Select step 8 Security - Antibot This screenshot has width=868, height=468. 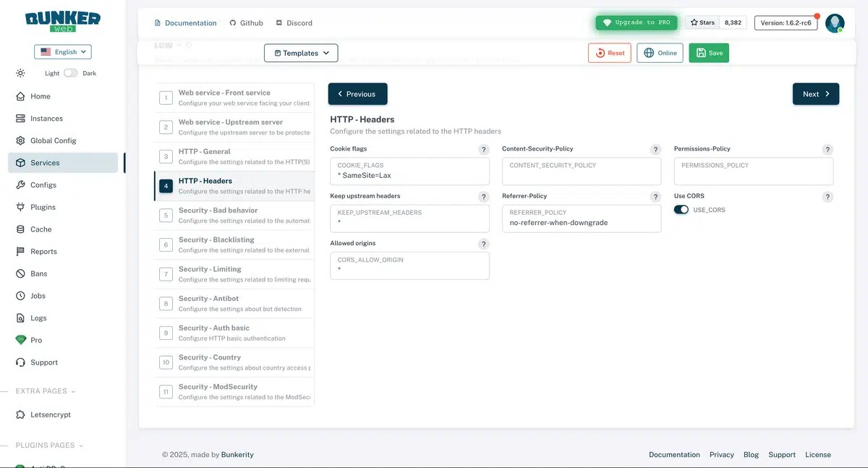pyautogui.click(x=234, y=304)
